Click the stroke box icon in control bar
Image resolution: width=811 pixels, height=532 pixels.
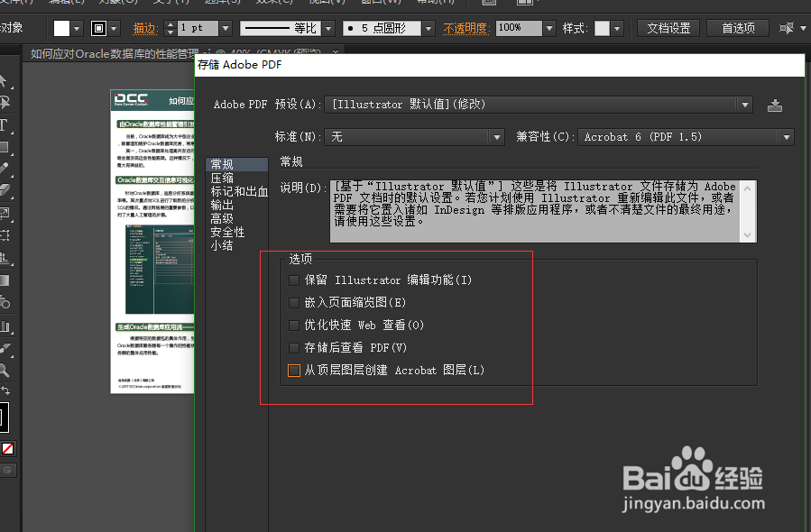98,28
